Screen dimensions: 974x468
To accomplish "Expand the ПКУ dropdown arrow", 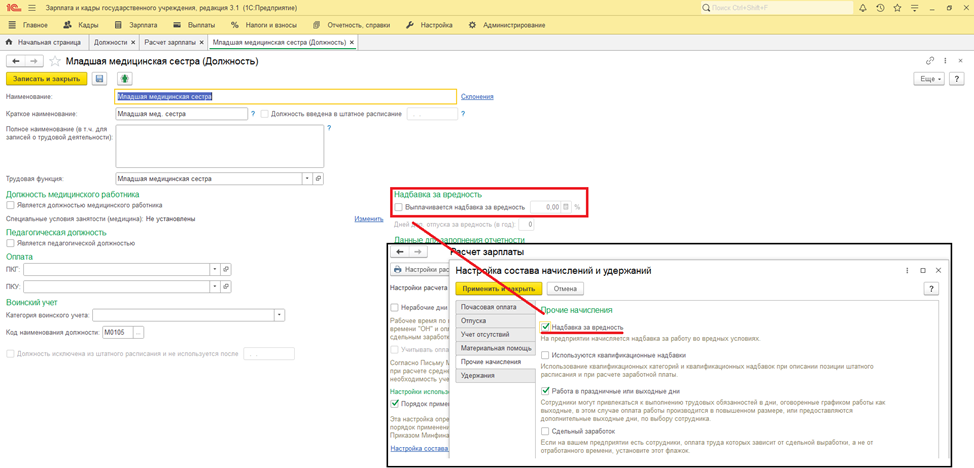I will 215,287.
